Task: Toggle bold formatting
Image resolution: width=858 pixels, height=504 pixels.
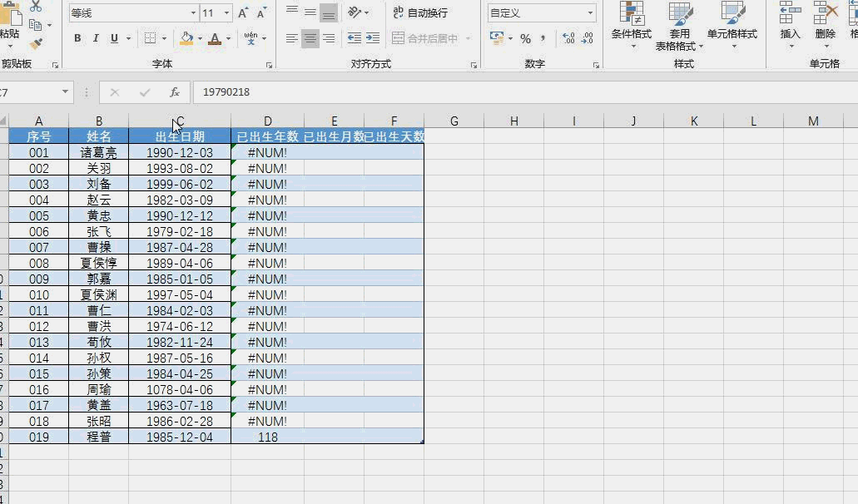Action: click(x=77, y=38)
